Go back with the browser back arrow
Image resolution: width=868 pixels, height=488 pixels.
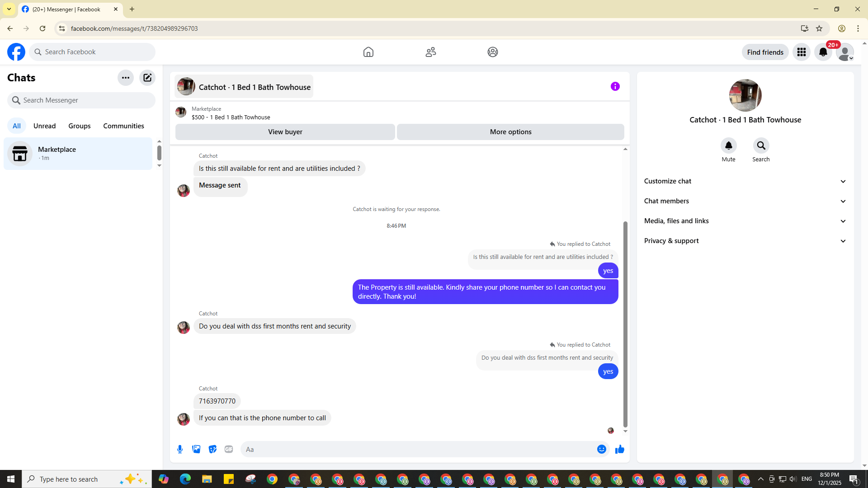[10, 28]
